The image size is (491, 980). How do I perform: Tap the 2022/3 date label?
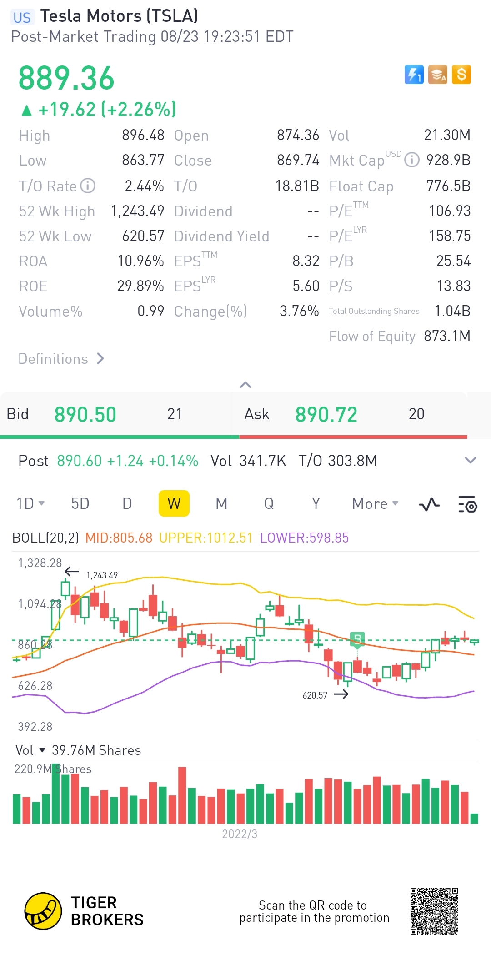click(x=240, y=834)
